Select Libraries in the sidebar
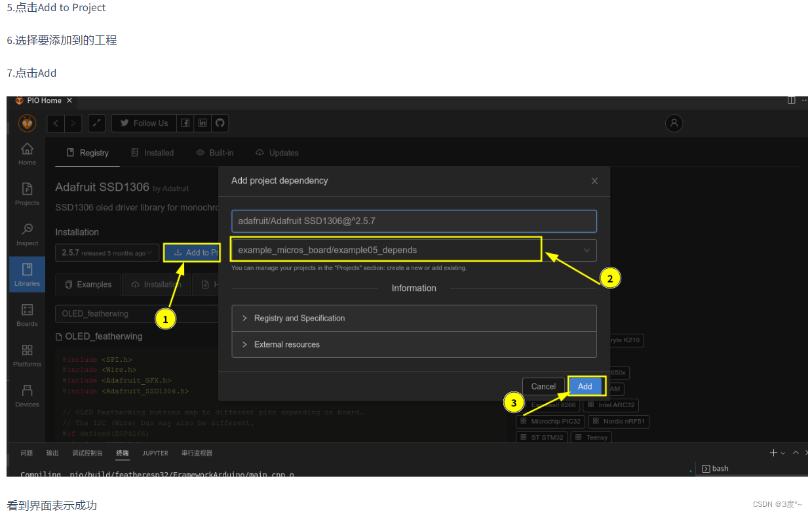 coord(27,274)
